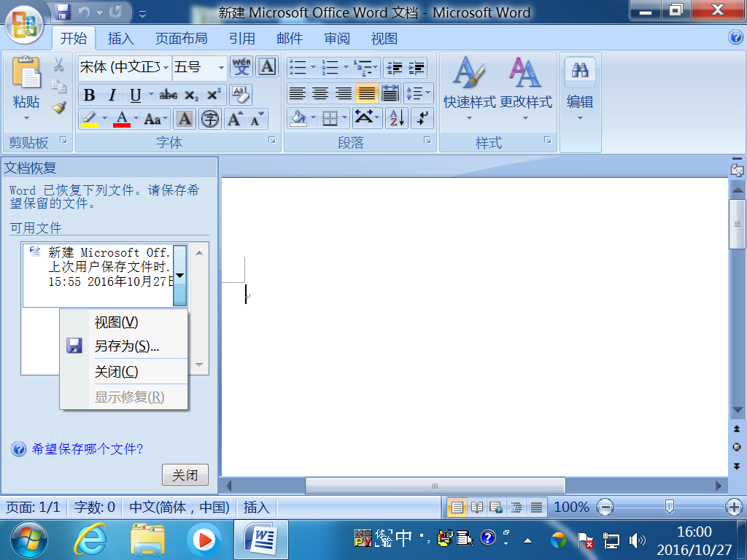Open paragraph dialog launcher in 段落 group

click(x=427, y=140)
